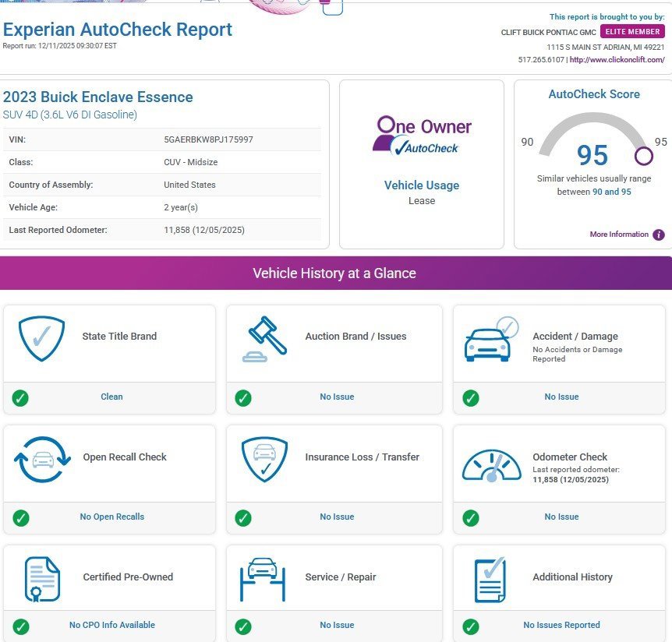Click the More Information link
The image size is (672, 642).
pos(618,235)
